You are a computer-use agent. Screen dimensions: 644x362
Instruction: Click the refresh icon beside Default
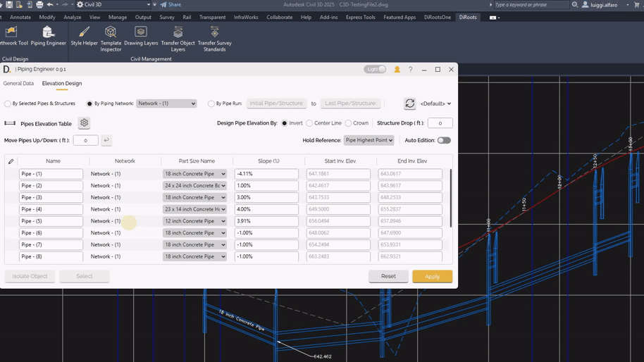point(409,104)
